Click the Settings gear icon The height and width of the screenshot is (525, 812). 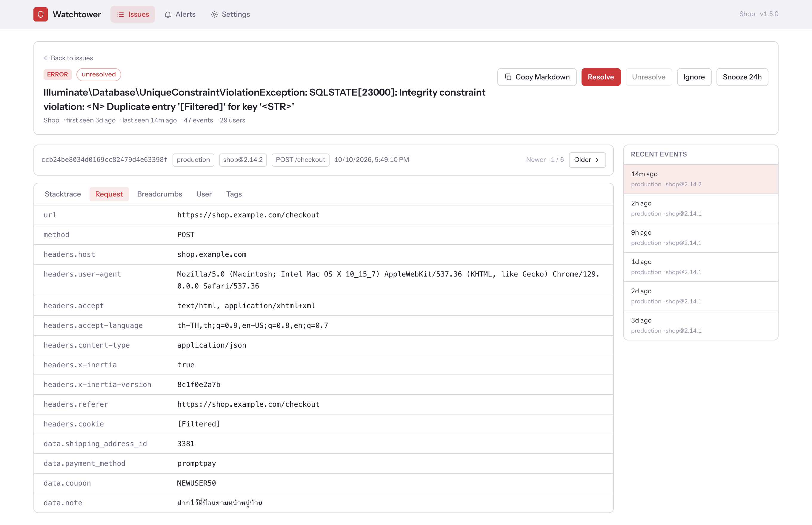click(x=214, y=14)
